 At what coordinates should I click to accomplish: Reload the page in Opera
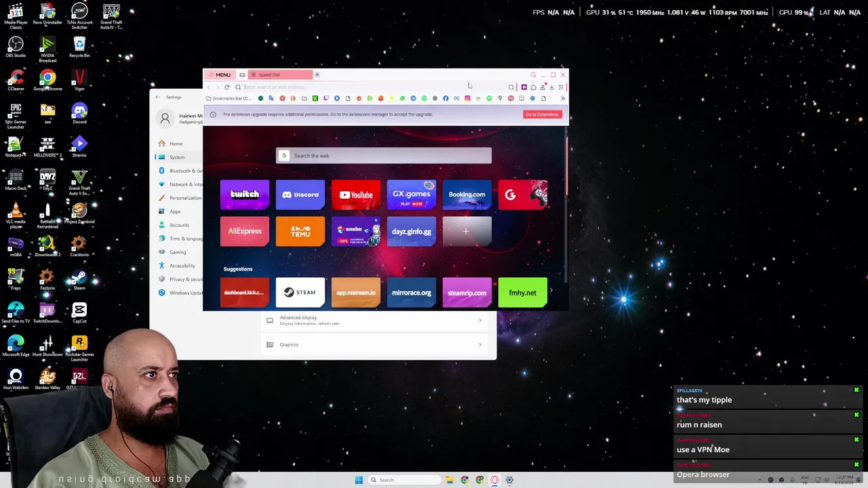(x=226, y=87)
